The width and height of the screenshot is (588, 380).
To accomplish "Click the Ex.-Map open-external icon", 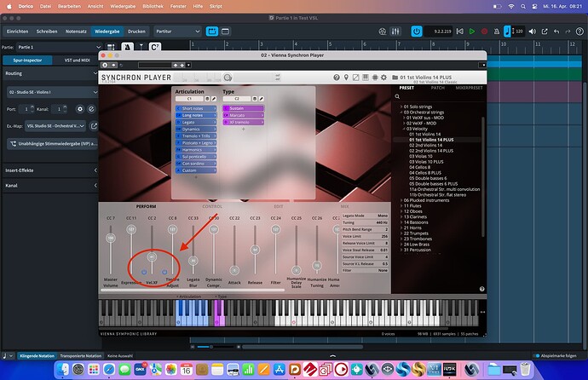I will click(94, 126).
